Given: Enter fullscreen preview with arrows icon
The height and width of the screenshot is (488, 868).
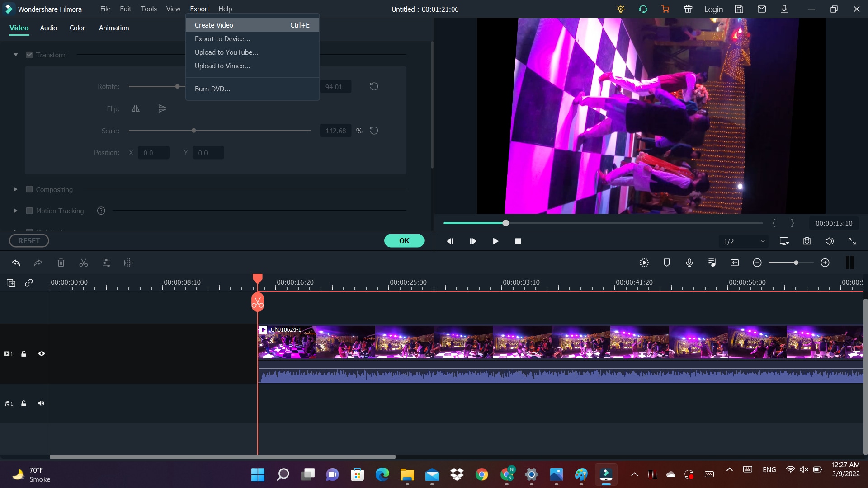Looking at the screenshot, I should click(x=852, y=241).
